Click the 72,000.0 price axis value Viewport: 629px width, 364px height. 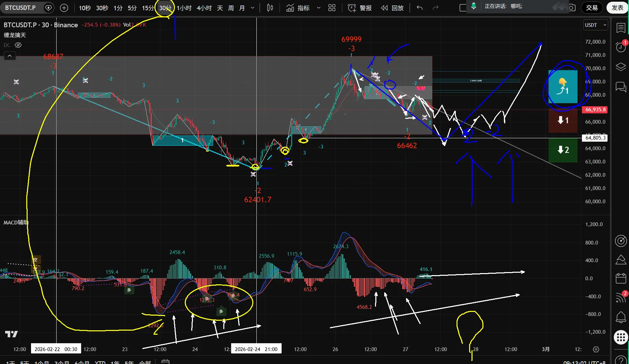[x=595, y=42]
